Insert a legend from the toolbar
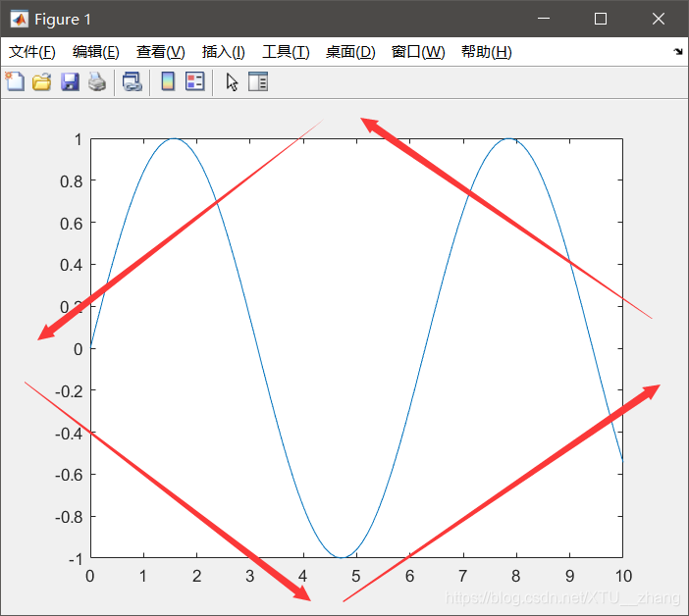 194,81
